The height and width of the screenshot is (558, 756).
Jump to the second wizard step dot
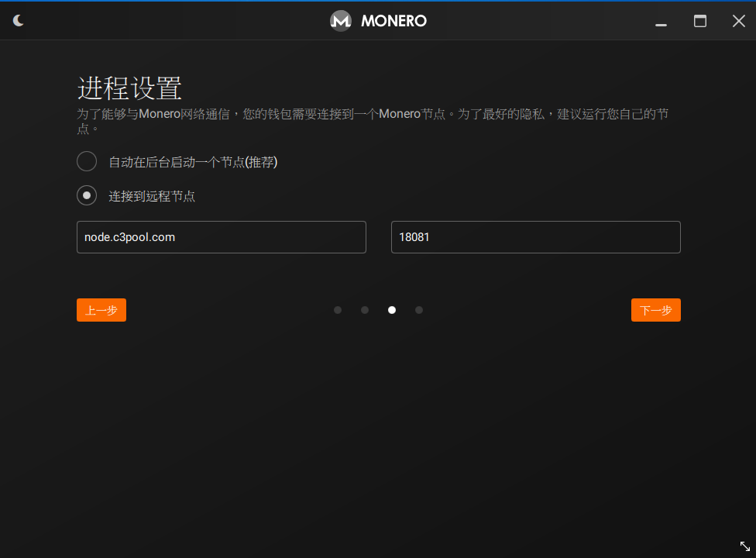point(365,310)
